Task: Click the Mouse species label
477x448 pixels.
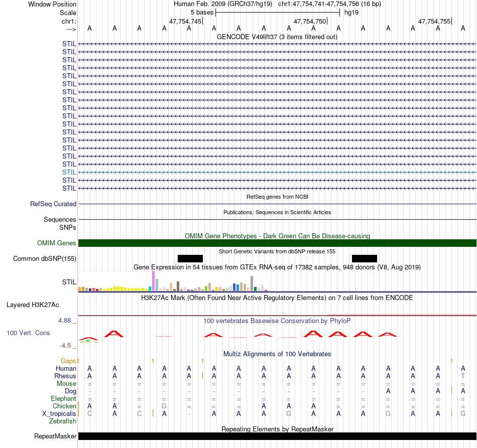Action: pyautogui.click(x=66, y=384)
